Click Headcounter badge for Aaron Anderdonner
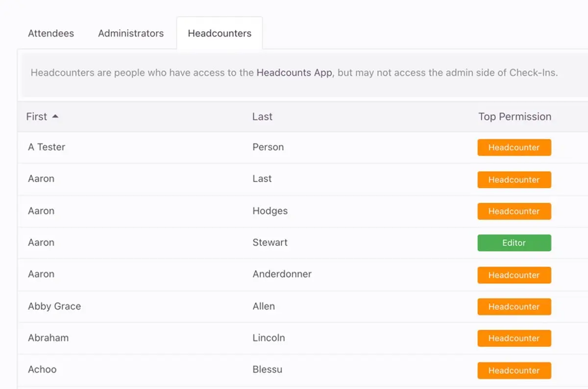This screenshot has height=389, width=588. [514, 275]
